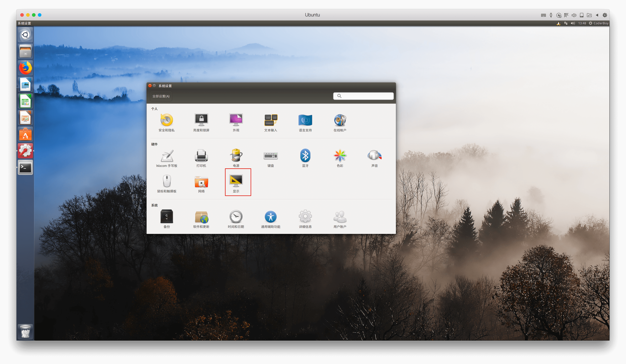The width and height of the screenshot is (626, 364).
Task: Open Appearance (外观) settings
Action: tap(236, 123)
